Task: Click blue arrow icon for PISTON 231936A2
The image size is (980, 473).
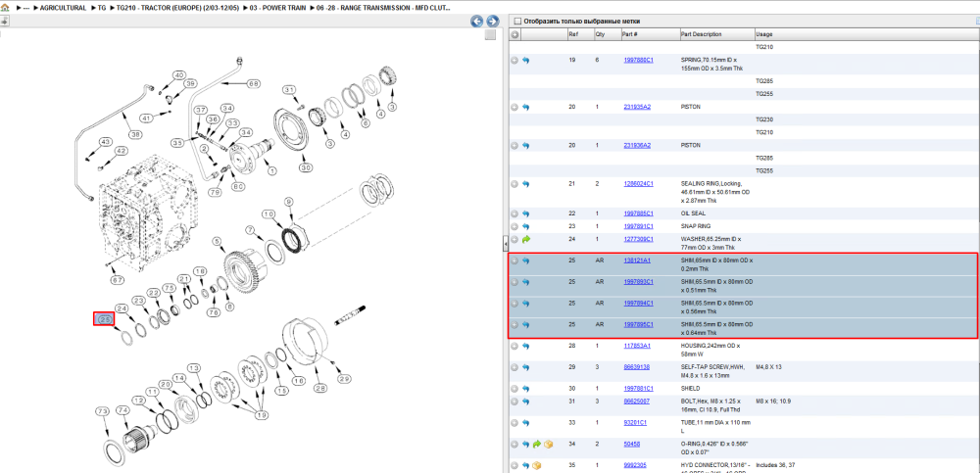Action: 525,146
